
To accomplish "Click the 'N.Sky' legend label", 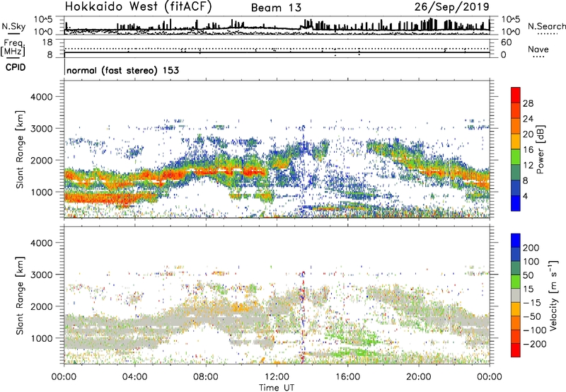I will [13, 26].
